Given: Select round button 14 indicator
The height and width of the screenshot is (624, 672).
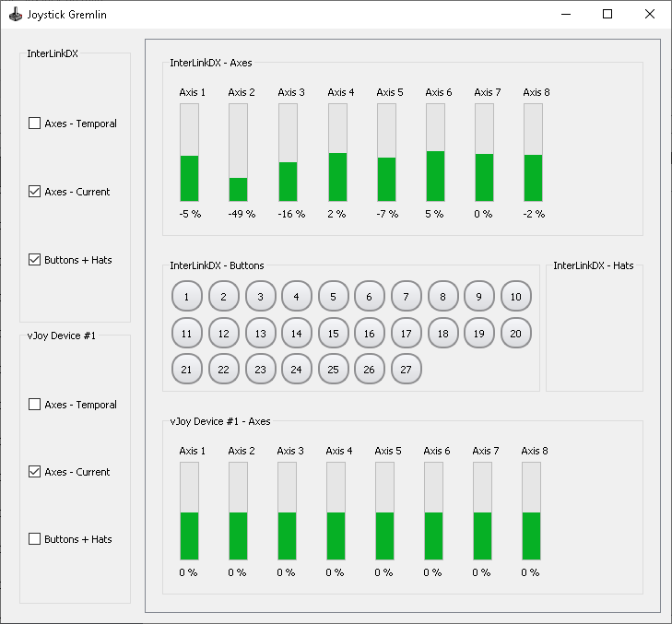Looking at the screenshot, I should pos(297,333).
